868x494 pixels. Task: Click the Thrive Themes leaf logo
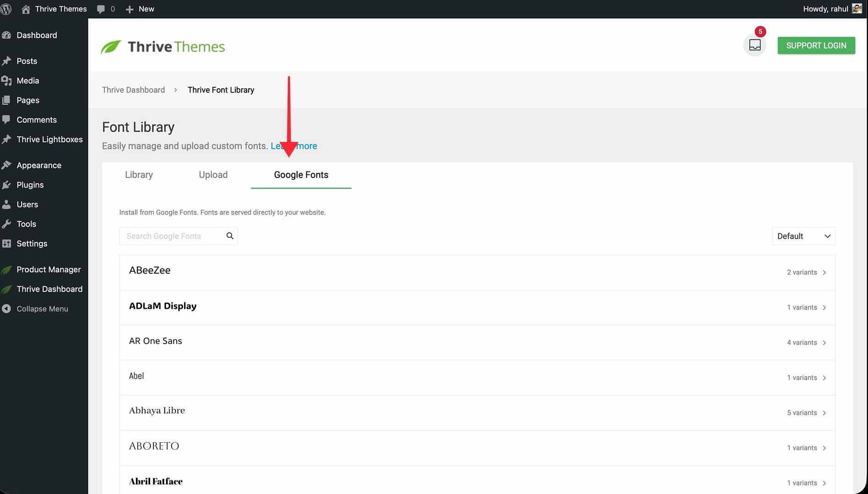click(111, 47)
